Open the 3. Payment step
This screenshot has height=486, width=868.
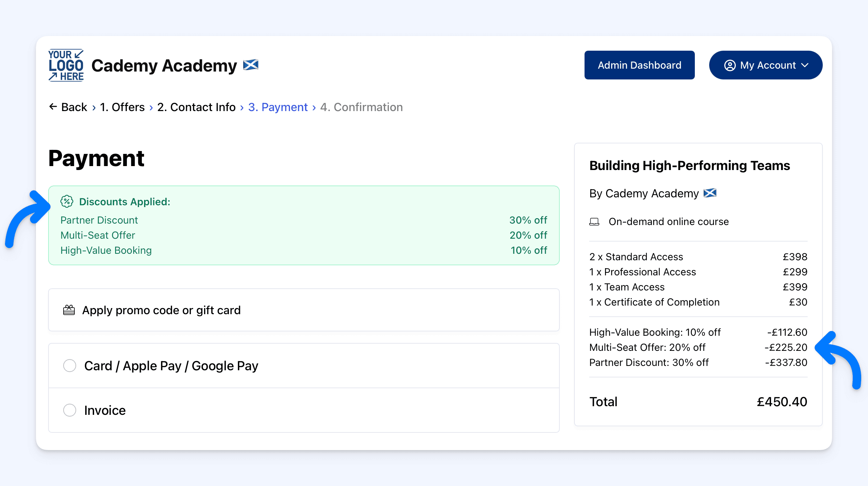[x=278, y=107]
